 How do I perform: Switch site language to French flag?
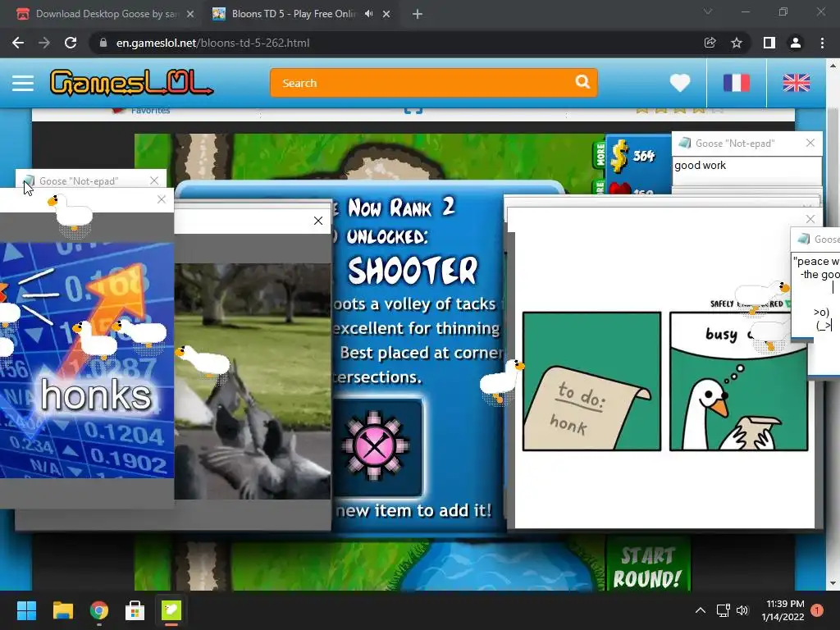point(736,83)
